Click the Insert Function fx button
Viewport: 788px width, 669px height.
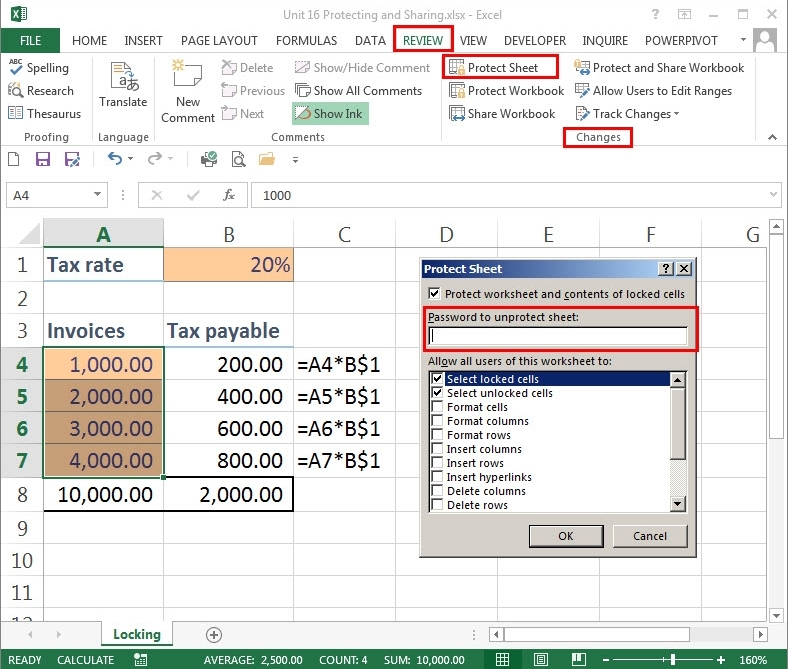[229, 195]
